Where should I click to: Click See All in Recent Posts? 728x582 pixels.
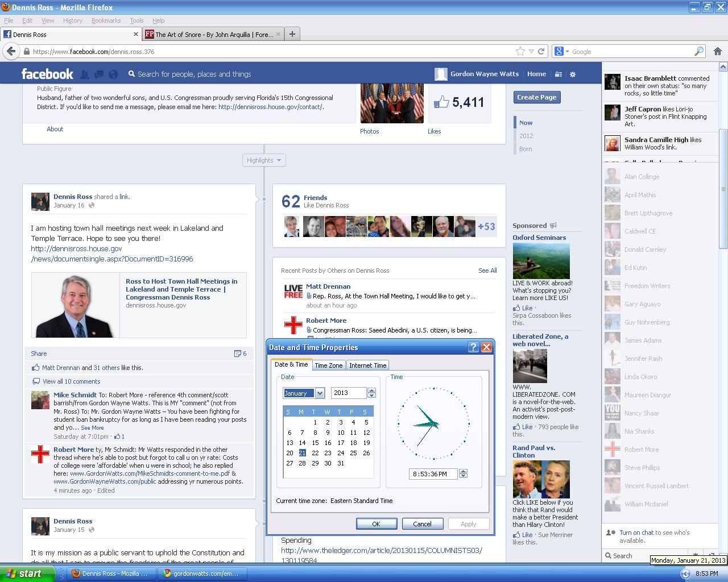coord(487,271)
